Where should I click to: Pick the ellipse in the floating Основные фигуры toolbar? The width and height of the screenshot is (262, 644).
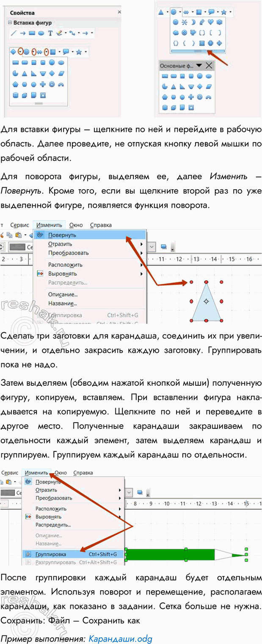tap(208, 76)
